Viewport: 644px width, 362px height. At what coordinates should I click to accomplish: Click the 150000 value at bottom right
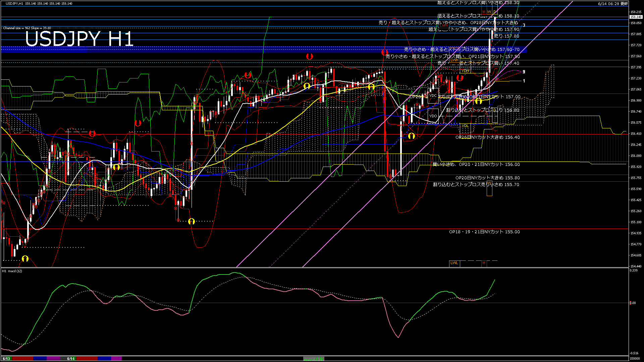(635, 359)
